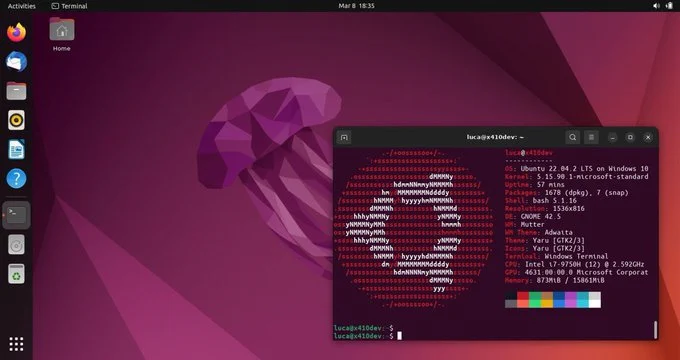This screenshot has height=360, width=680.
Task: Click the terminal title luca@x410dev: ~
Action: click(x=495, y=137)
